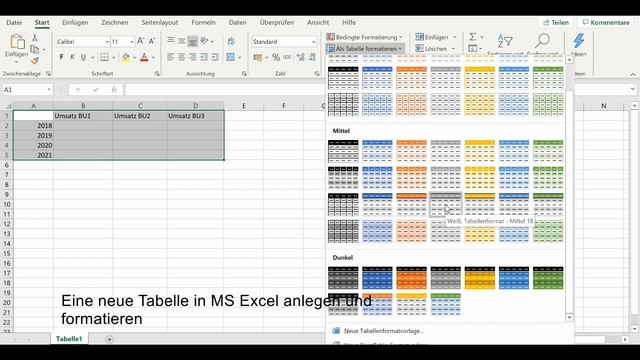This screenshot has width=640, height=360.
Task: Click the merge and center icon
Action: (x=231, y=57)
